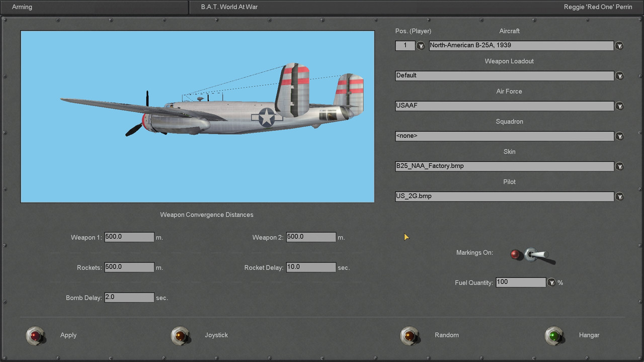Click the B.A.T. World At War title
This screenshot has width=644, height=362.
[x=229, y=7]
